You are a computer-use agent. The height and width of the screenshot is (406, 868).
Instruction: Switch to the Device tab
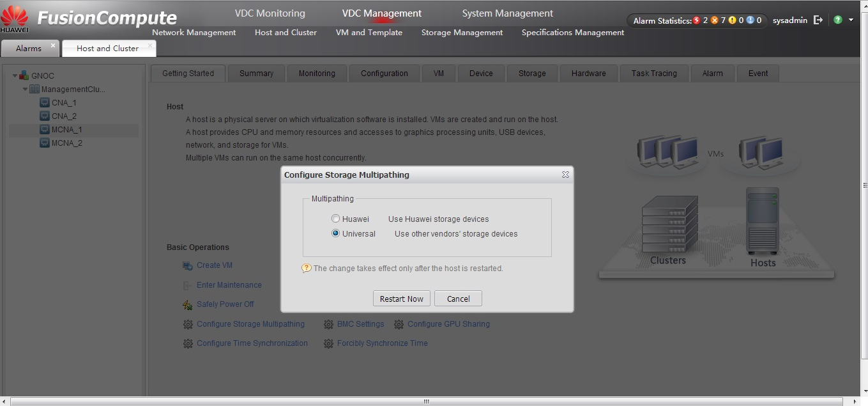[x=481, y=74]
